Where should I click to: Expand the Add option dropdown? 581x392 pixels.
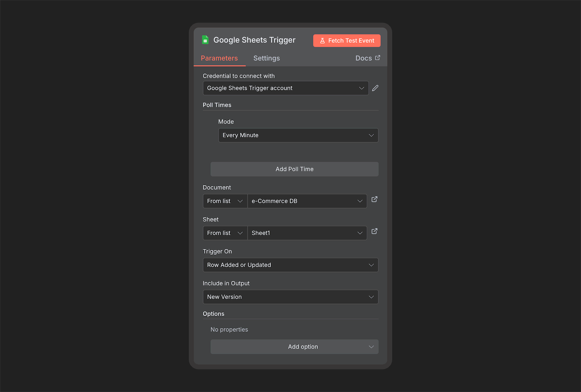(x=295, y=347)
